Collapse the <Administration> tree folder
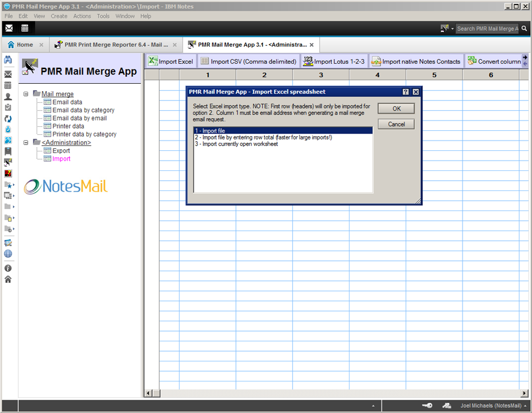532x413 pixels. [x=26, y=142]
